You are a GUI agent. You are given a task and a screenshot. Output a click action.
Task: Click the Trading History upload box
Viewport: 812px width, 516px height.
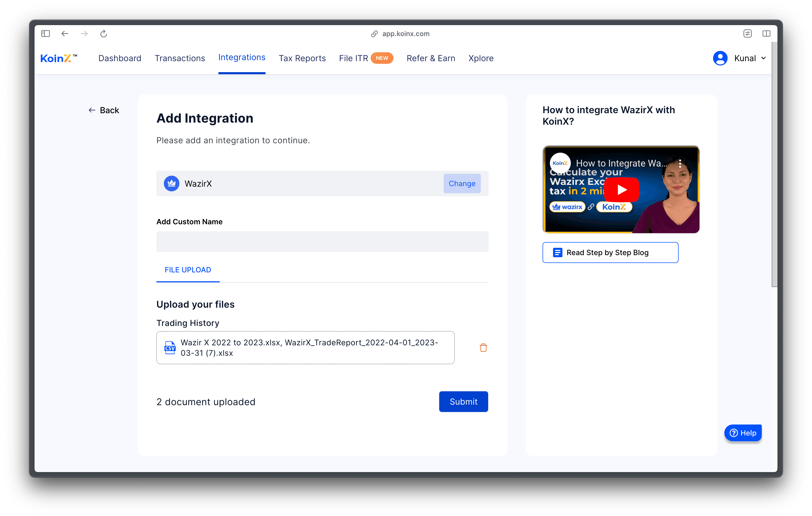[x=305, y=347]
